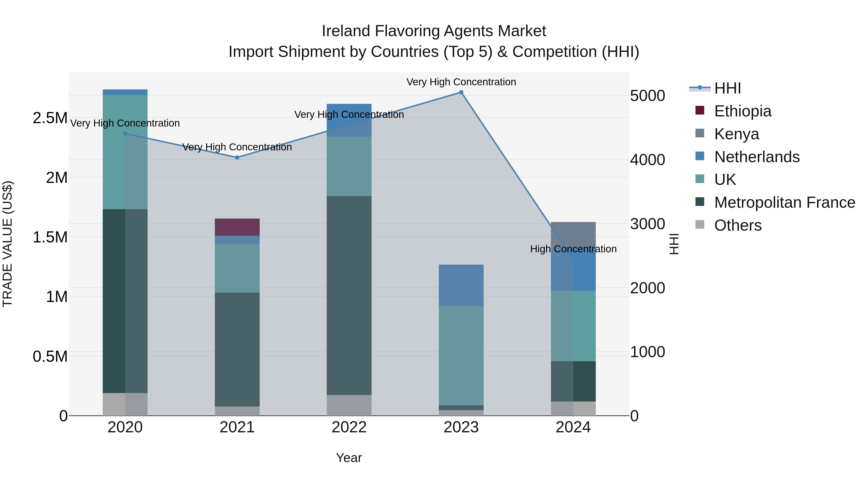Toggle Ethiopia legend entry
This screenshot has width=868, height=488.
(x=733, y=111)
